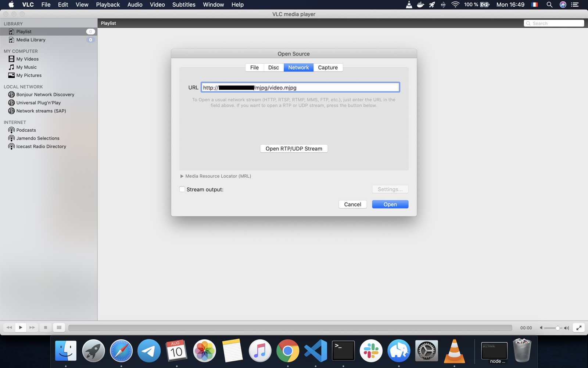
Task: Toggle fullscreen with the expand icon
Action: pyautogui.click(x=579, y=328)
